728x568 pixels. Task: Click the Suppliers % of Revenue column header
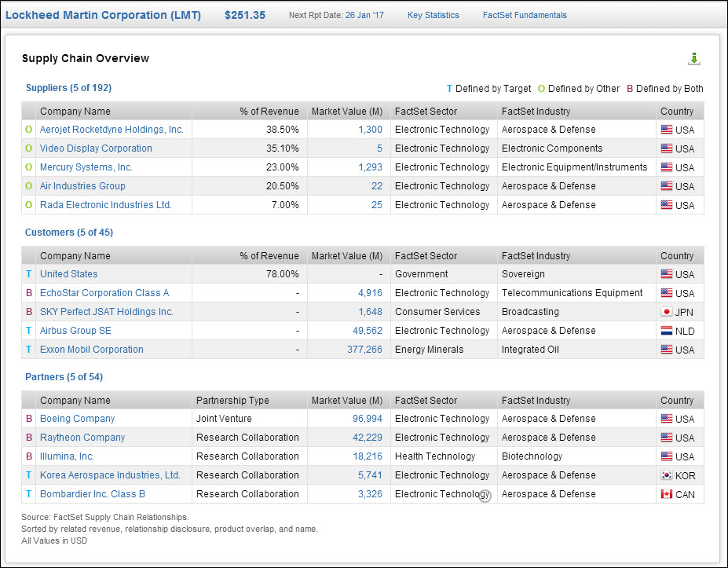point(269,112)
